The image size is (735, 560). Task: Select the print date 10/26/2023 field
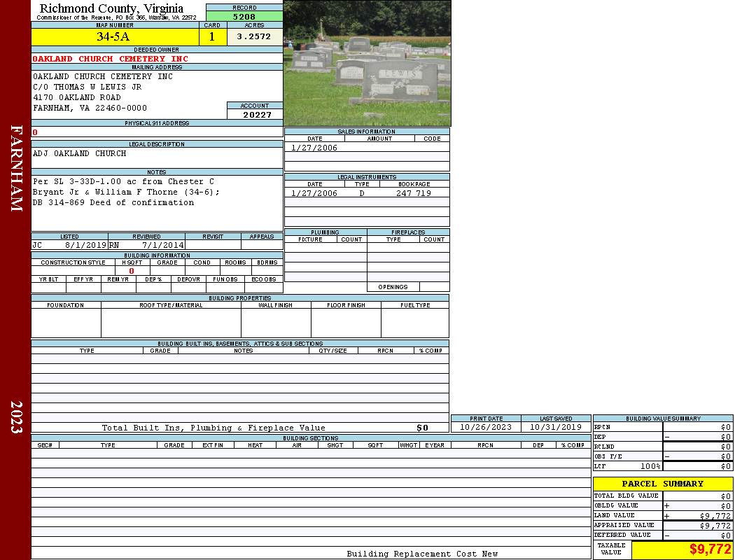[485, 427]
